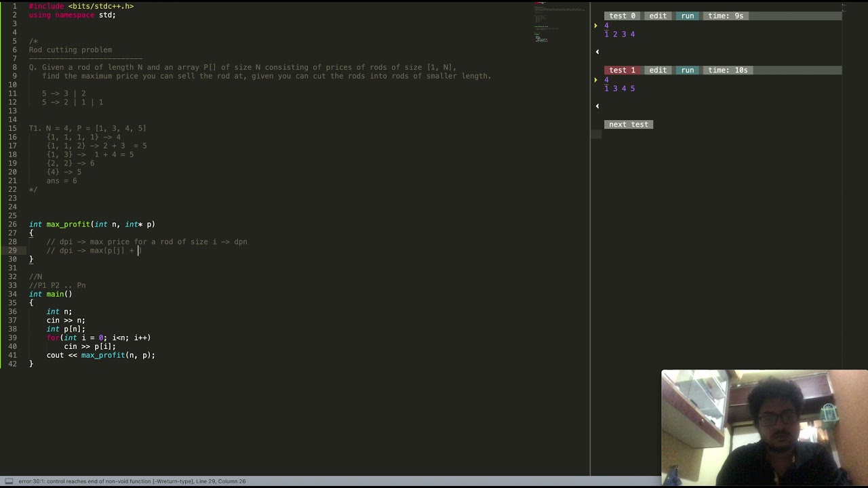Viewport: 868px width, 488px height.
Task: Click the white output arrow of test 1
Action: click(x=597, y=106)
